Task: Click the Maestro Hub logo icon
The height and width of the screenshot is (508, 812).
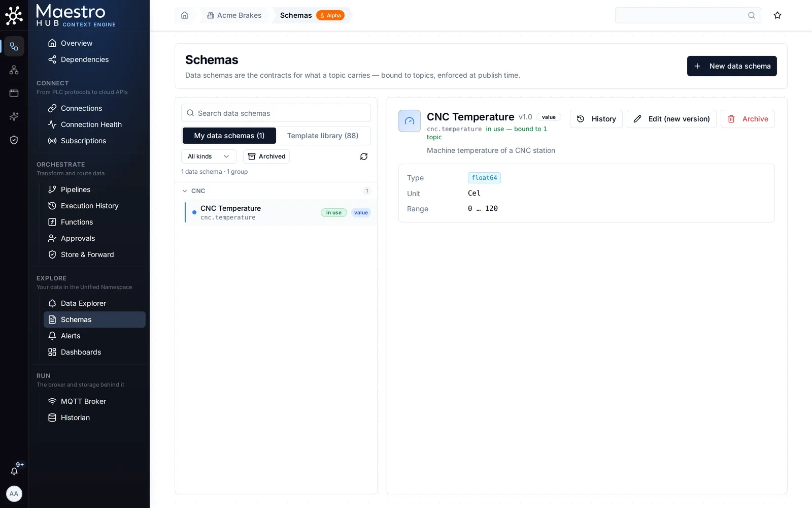Action: pos(14,16)
